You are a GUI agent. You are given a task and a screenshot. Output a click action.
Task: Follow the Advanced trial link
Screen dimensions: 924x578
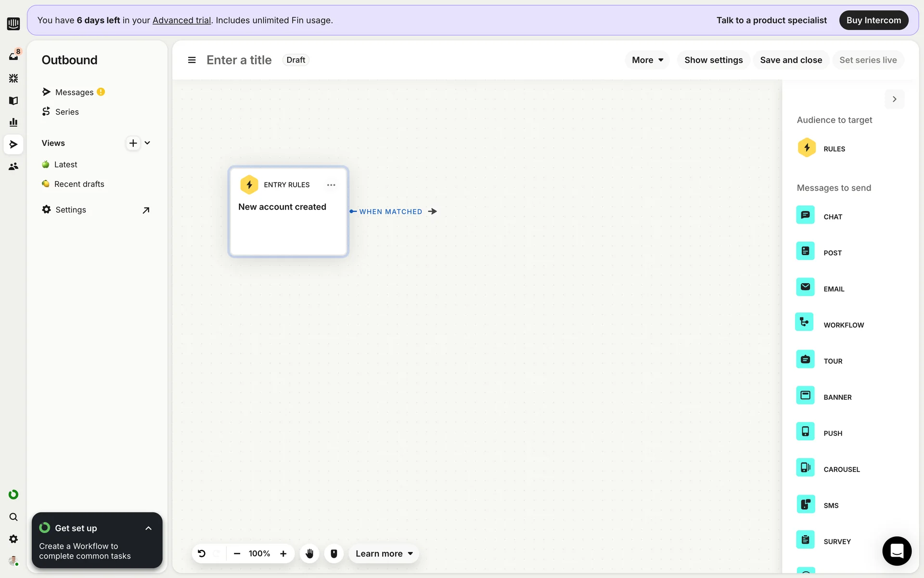point(181,20)
